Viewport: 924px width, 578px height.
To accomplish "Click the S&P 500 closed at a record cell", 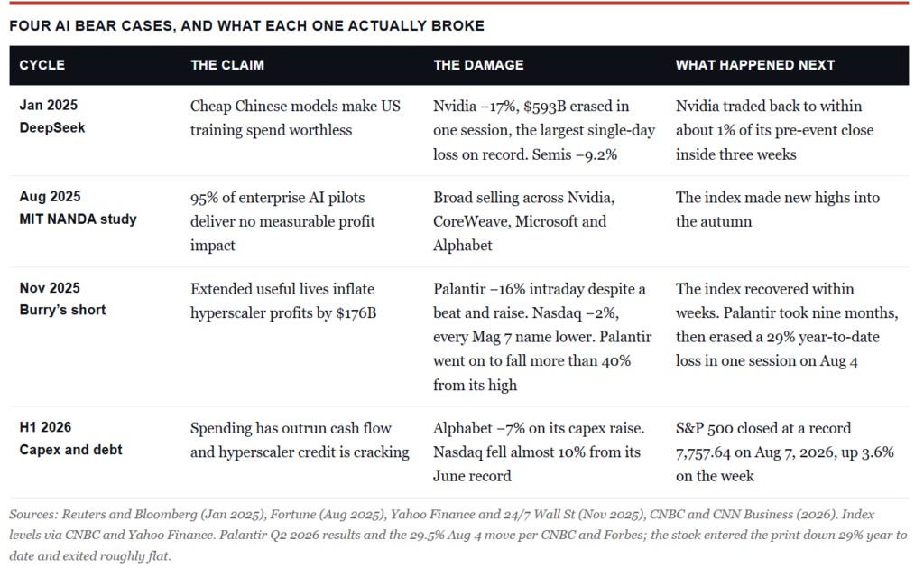I will tap(784, 452).
